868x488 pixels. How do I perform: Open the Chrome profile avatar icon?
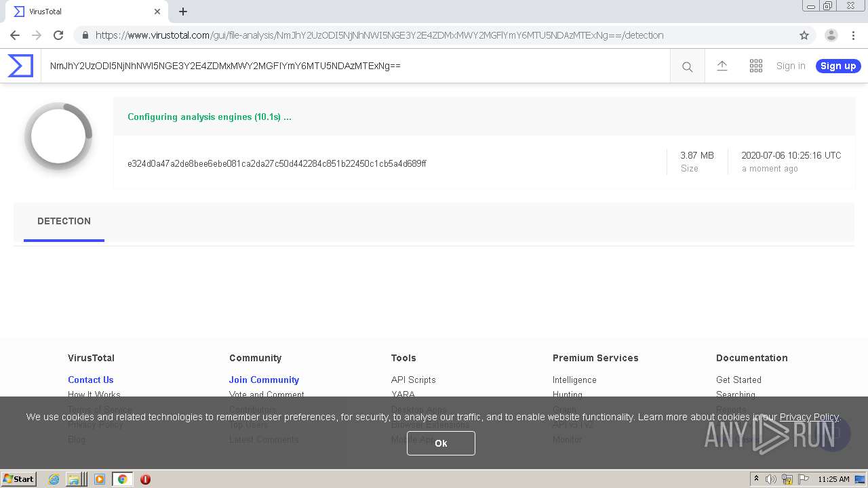pyautogui.click(x=831, y=35)
